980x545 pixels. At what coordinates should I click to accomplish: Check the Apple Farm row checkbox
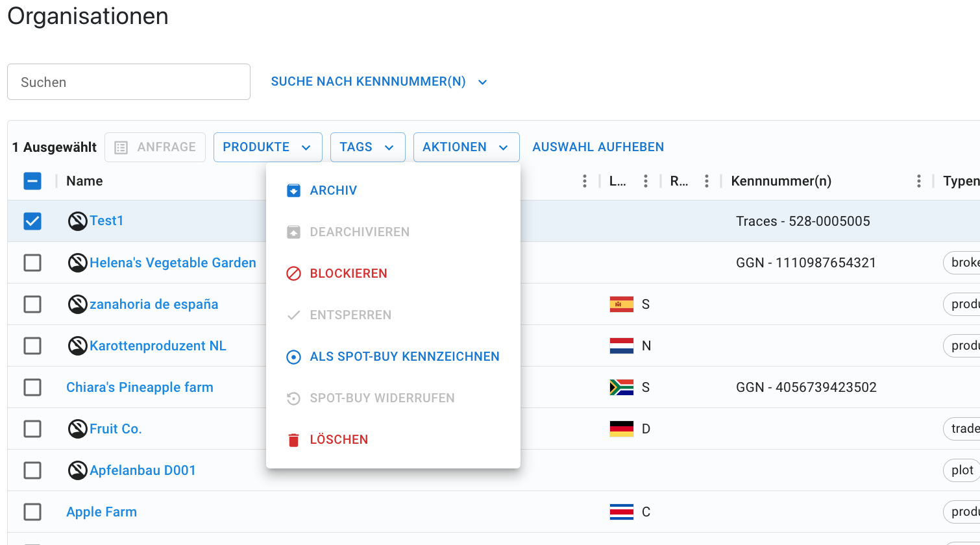coord(32,512)
